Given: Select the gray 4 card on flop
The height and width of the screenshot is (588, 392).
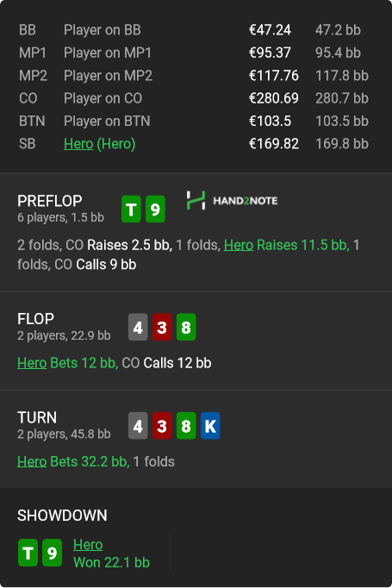Looking at the screenshot, I should click(138, 327).
